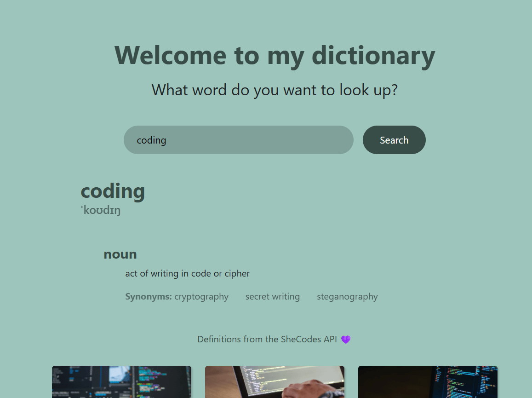This screenshot has height=398, width=532.
Task: Click the phonetic spelling under 'coding'
Action: tap(101, 211)
